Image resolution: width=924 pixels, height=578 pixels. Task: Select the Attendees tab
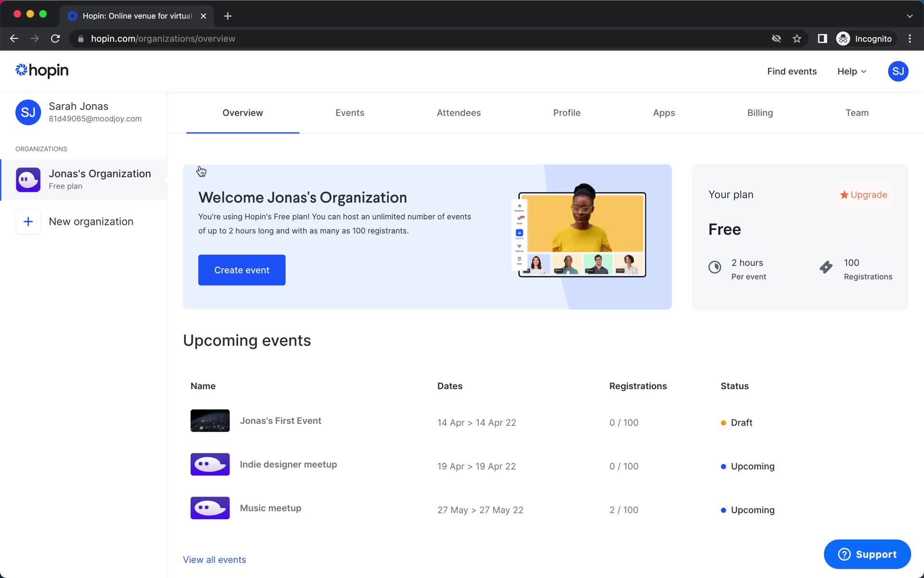pos(458,113)
